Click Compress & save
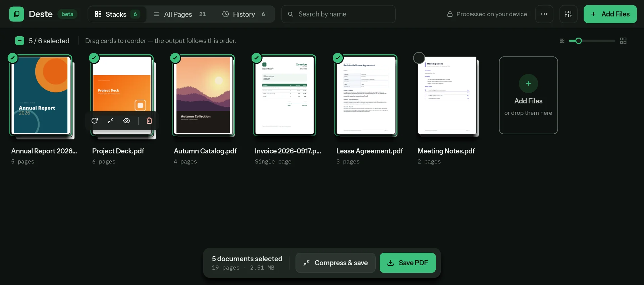644x285 pixels. [335, 263]
